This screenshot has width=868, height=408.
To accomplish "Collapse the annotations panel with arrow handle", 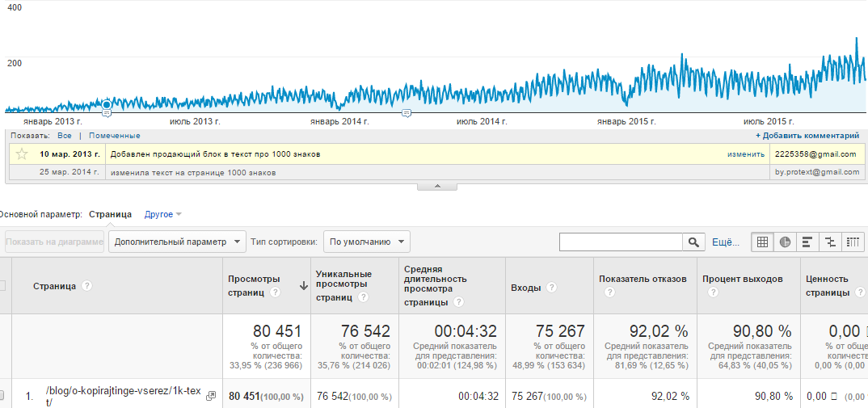I will [x=436, y=186].
